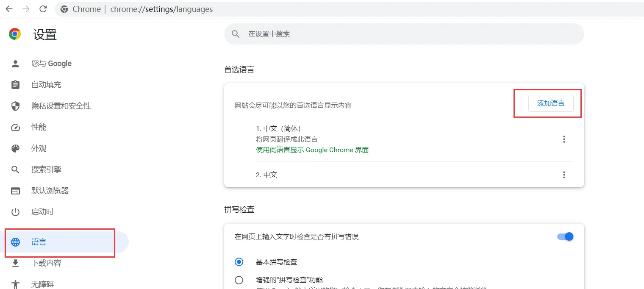
Task: Click the person icon for 您与 Google
Action: 16,64
